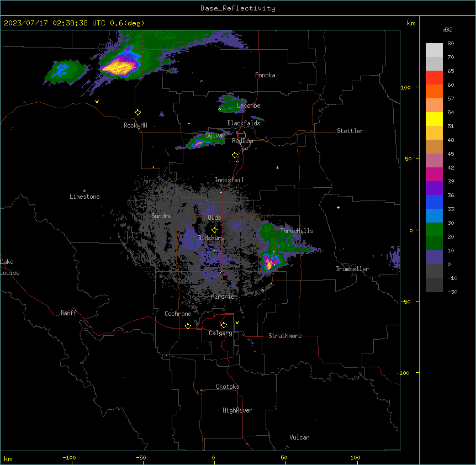Click the Okotoks label
476x465 pixels.
228,387
